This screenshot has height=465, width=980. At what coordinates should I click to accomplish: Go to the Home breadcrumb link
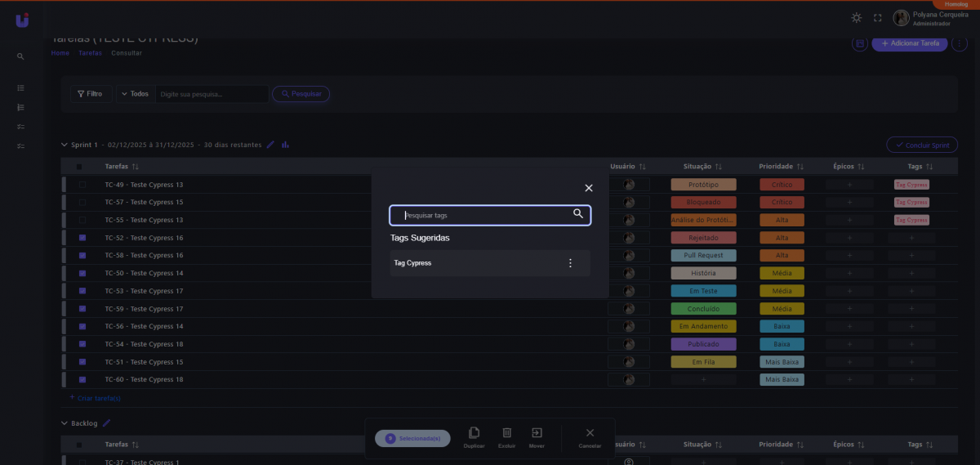60,53
